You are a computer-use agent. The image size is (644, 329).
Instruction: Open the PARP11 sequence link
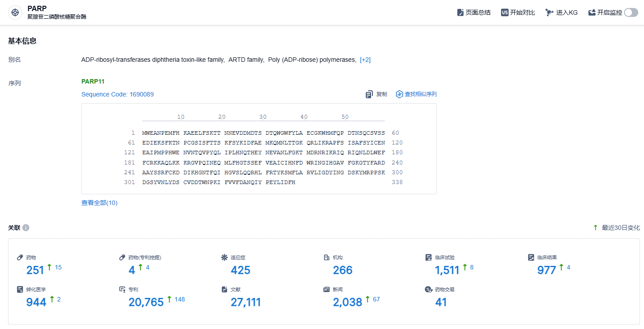pos(93,81)
